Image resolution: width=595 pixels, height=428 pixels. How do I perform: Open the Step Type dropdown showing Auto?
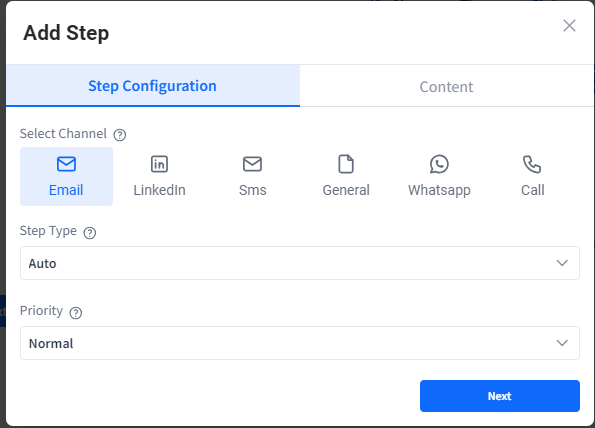[x=300, y=263]
